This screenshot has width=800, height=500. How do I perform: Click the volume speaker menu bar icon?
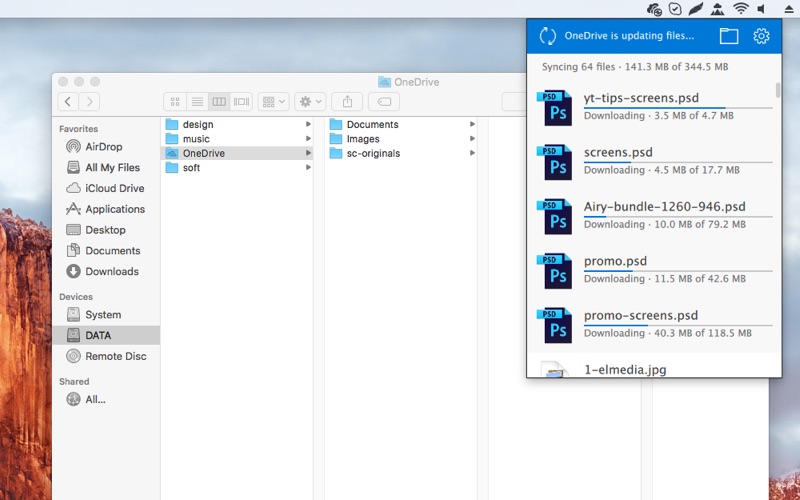click(x=762, y=9)
